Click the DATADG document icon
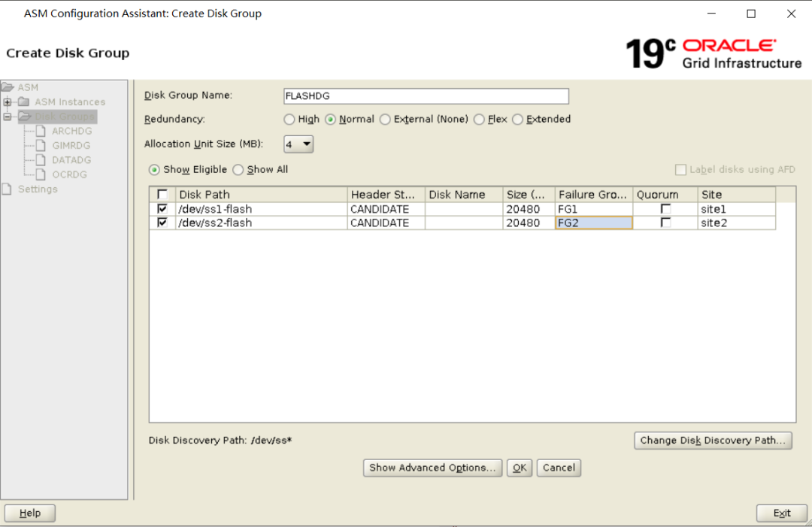The width and height of the screenshot is (812, 527). coord(41,160)
